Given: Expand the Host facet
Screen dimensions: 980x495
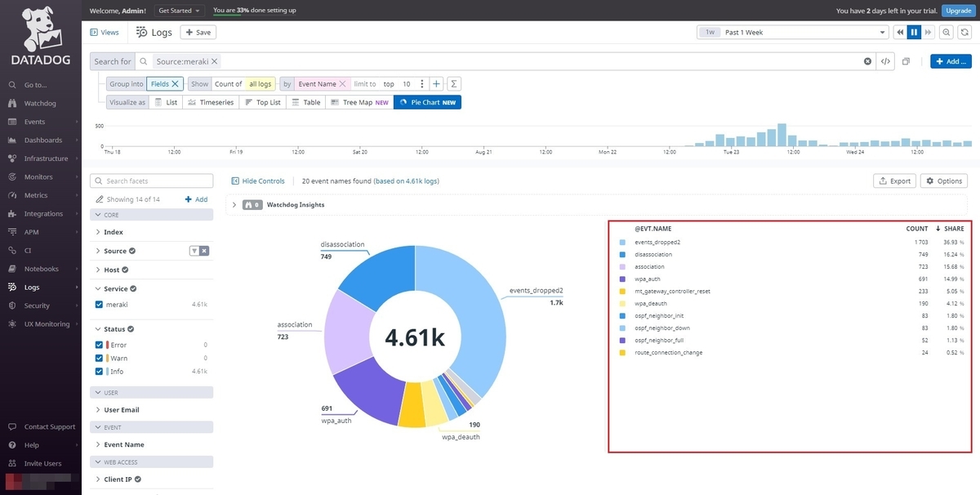Looking at the screenshot, I should point(112,270).
